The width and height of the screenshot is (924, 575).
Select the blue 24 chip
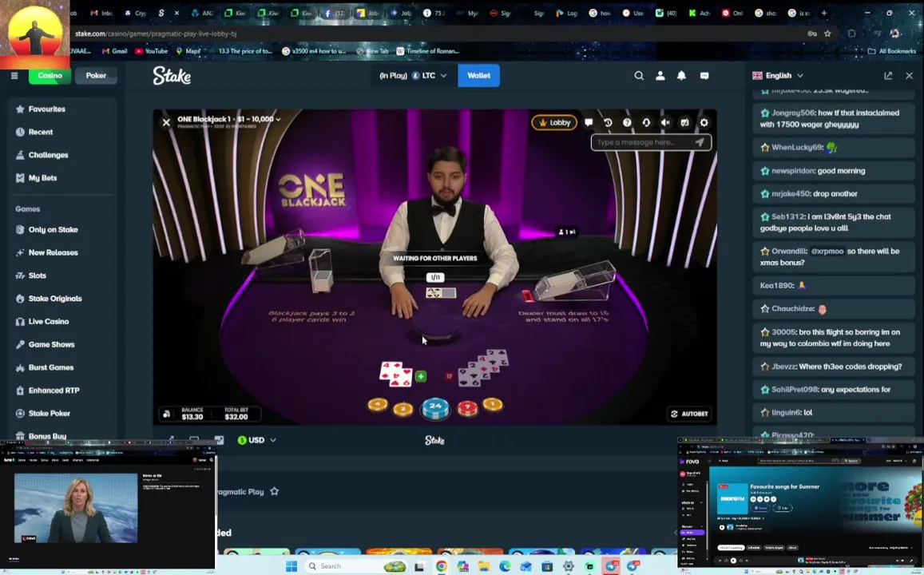[435, 407]
